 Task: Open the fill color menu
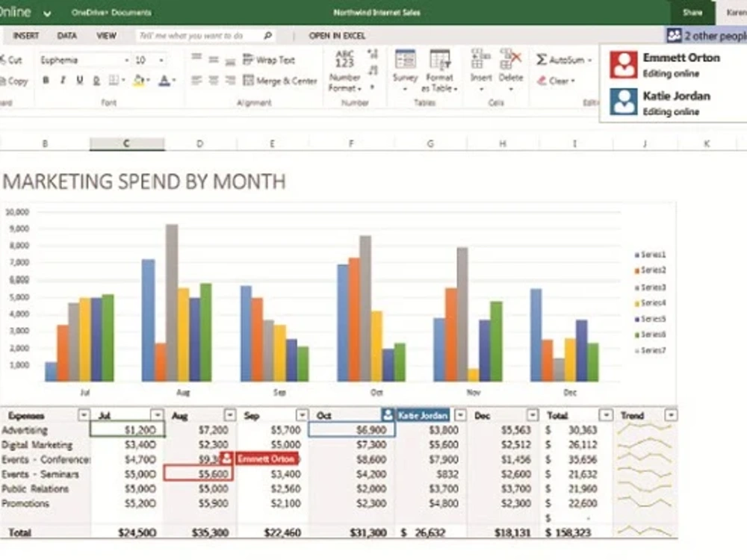[148, 80]
